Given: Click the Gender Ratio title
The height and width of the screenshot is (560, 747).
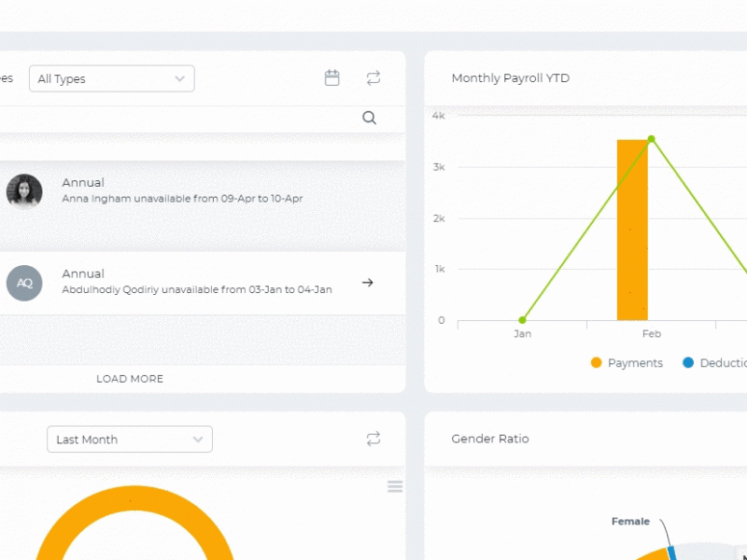Looking at the screenshot, I should pyautogui.click(x=489, y=439).
